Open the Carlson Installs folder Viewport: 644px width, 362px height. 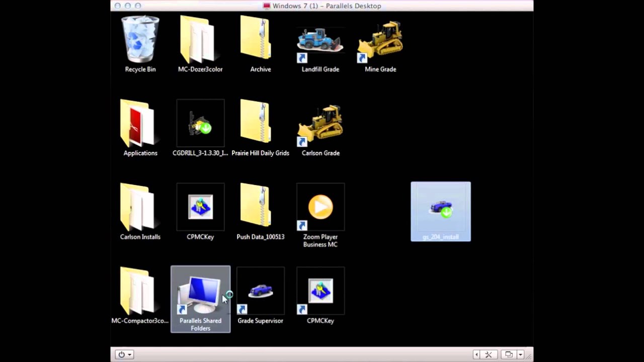pyautogui.click(x=140, y=212)
